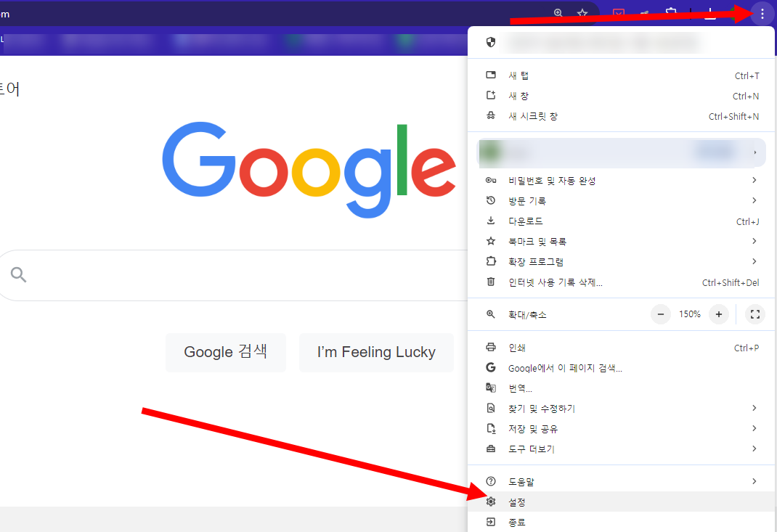
Task: Expand 저장 및 공유 submenu
Action: (x=622, y=429)
